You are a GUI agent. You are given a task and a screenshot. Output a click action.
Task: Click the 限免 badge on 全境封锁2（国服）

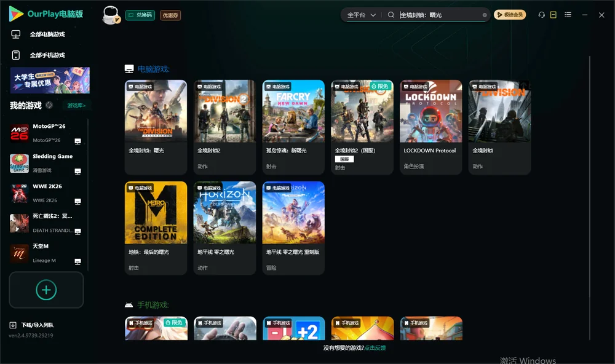380,86
